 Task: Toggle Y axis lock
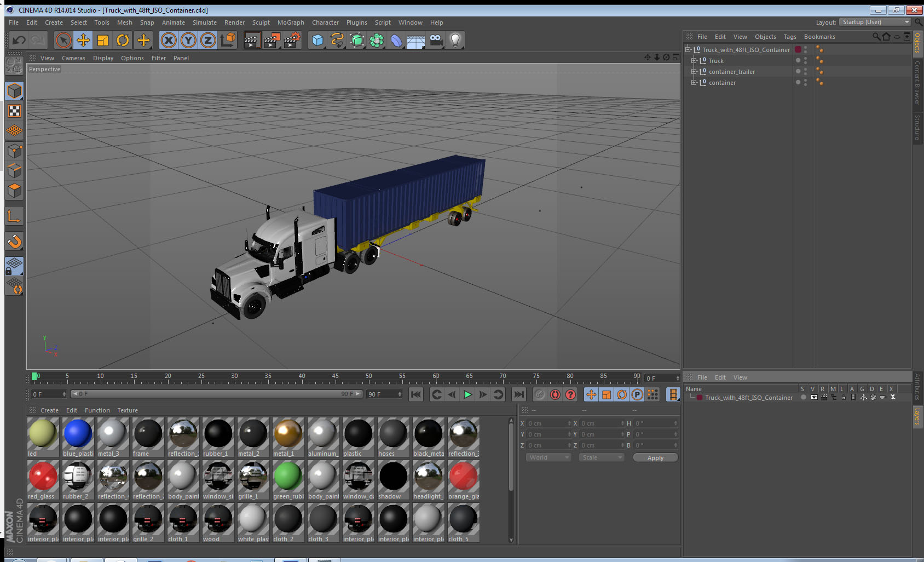tap(188, 40)
